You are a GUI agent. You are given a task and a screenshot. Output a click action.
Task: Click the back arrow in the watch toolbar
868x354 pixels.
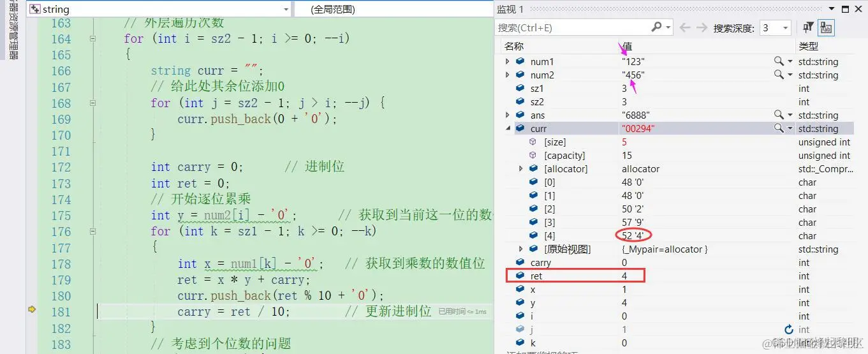pyautogui.click(x=685, y=27)
